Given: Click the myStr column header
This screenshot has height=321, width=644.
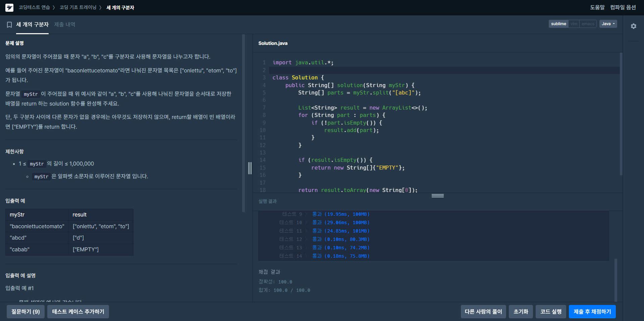Looking at the screenshot, I should (x=37, y=214).
